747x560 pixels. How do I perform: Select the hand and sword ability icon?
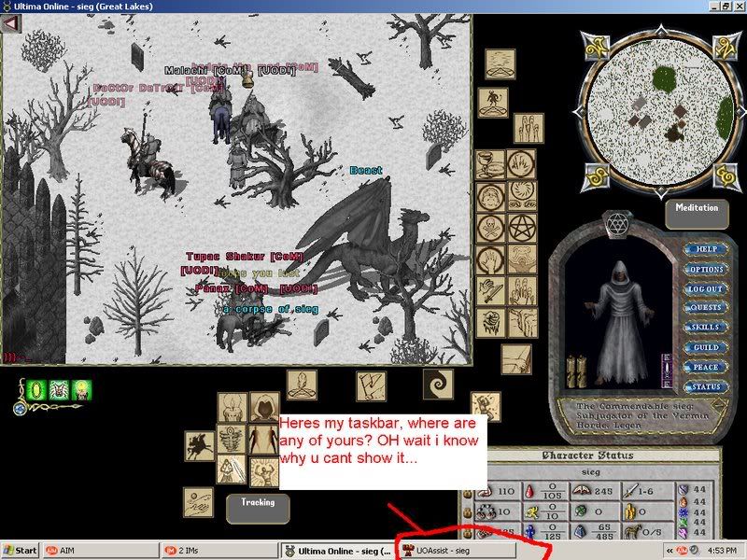[490, 290]
